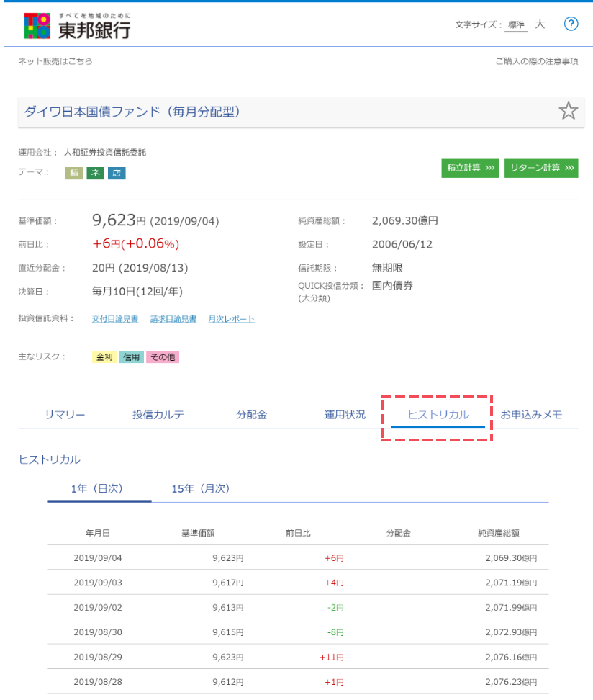This screenshot has width=593, height=700.
Task: Click the +1円 change cell
Action: click(x=334, y=682)
